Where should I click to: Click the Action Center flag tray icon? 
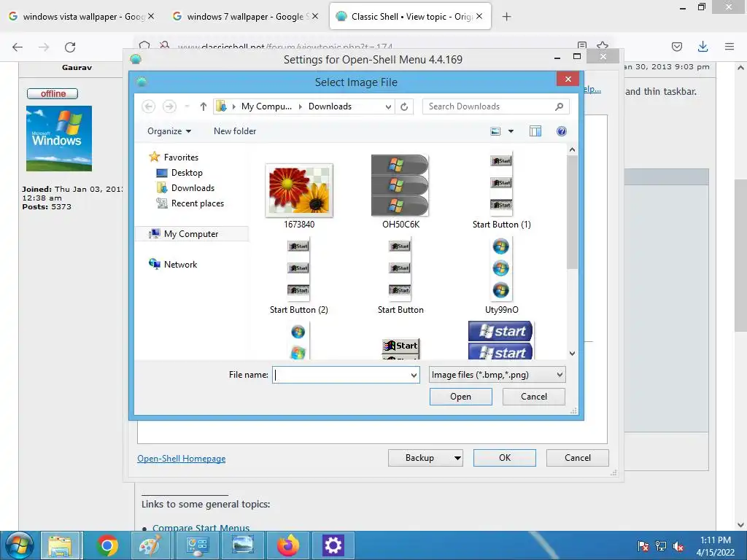click(x=643, y=546)
